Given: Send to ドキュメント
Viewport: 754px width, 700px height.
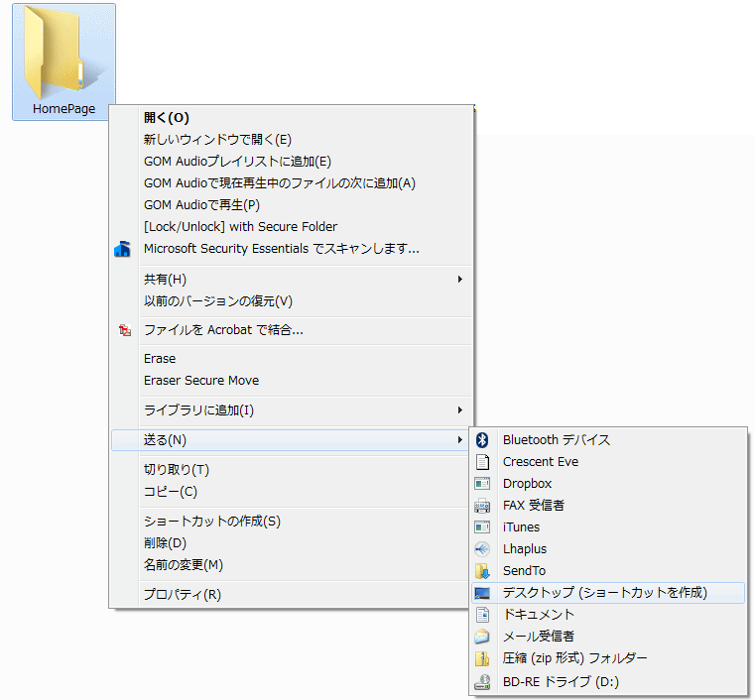Looking at the screenshot, I should click(x=608, y=615).
